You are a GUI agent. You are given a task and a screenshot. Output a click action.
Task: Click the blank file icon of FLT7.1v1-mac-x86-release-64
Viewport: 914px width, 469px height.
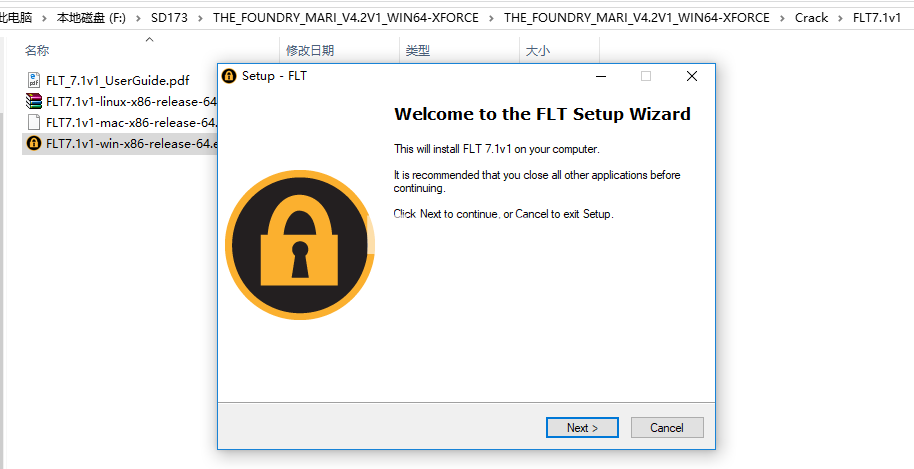click(x=34, y=122)
